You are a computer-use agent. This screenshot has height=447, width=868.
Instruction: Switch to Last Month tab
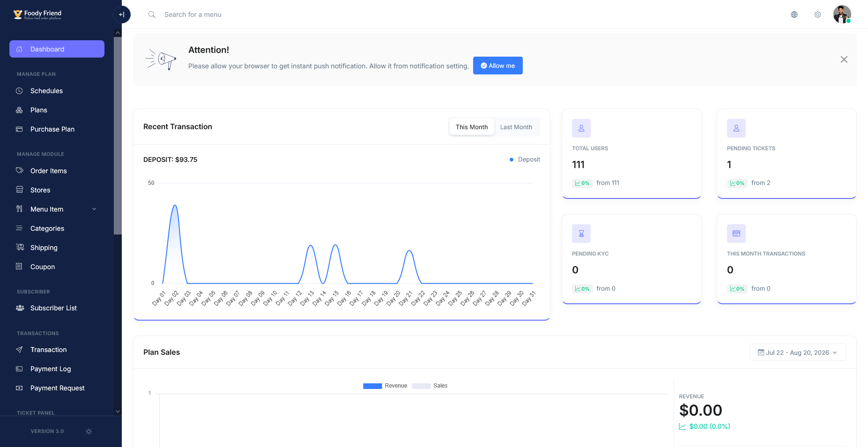pos(516,127)
